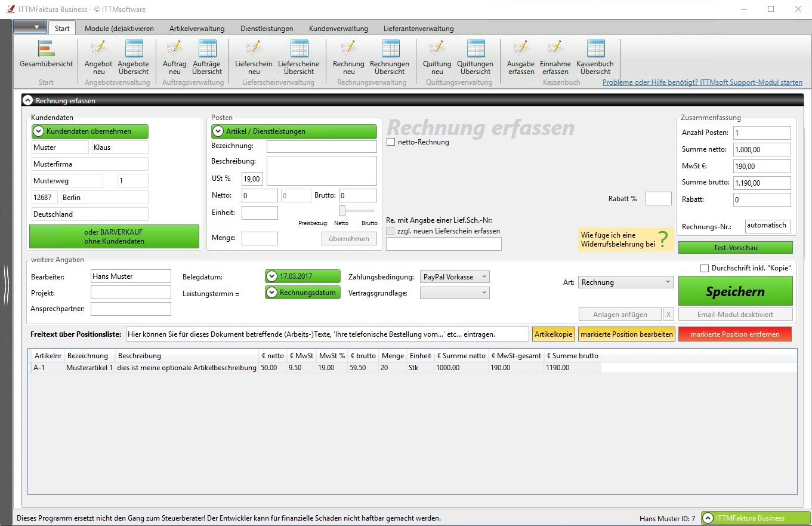This screenshot has width=812, height=526.
Task: Open the Kundenverwaltung tab
Action: click(338, 28)
